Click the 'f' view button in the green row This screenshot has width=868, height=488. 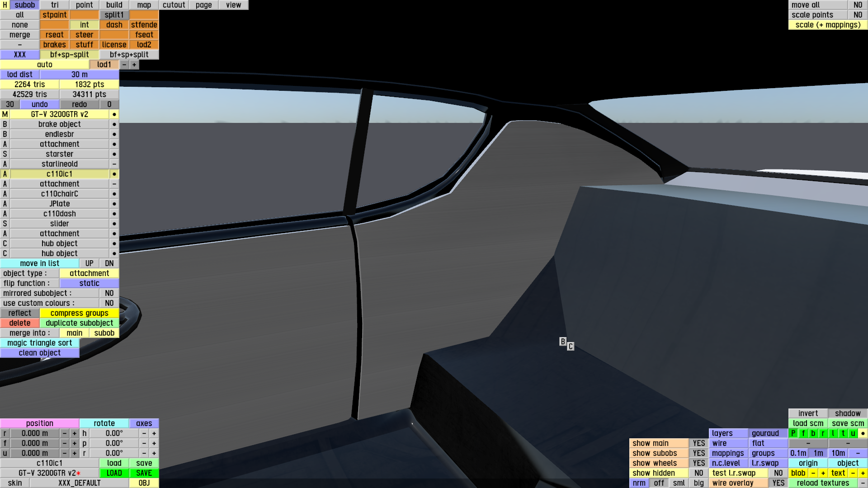tap(803, 433)
